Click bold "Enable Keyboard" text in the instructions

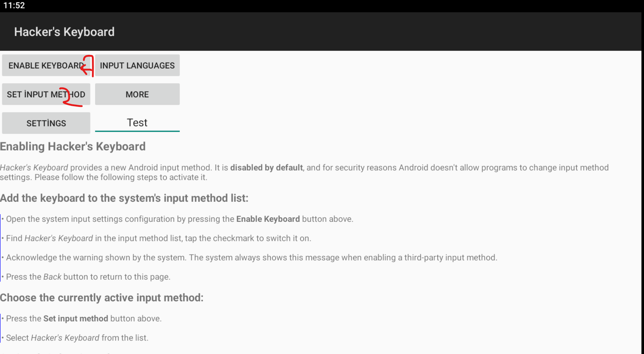click(268, 219)
